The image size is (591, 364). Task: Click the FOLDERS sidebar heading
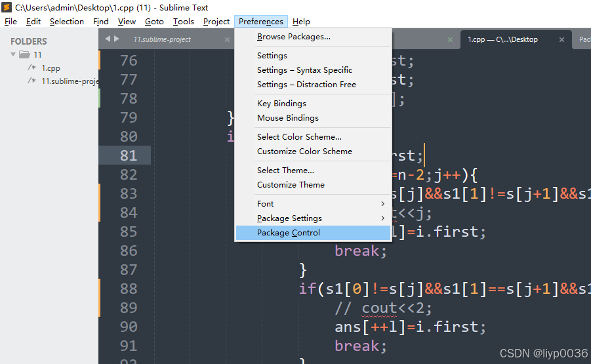coord(29,41)
